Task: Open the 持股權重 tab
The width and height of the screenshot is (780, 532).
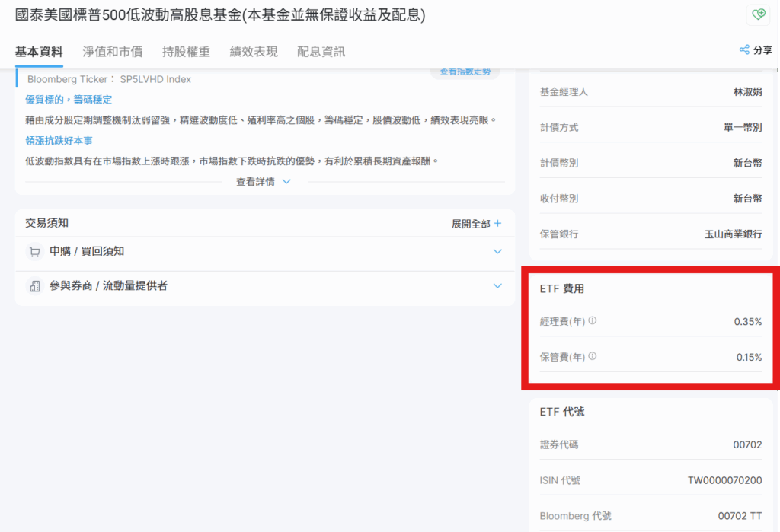Action: 186,52
